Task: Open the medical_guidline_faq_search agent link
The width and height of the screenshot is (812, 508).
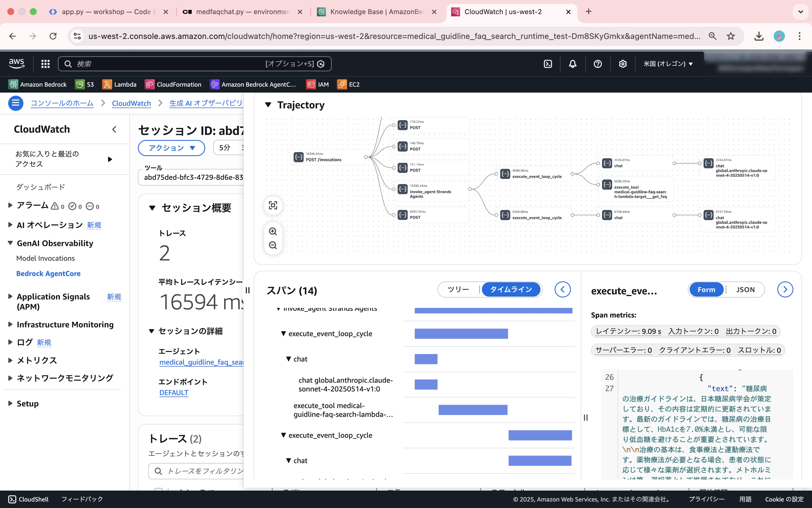Action: pyautogui.click(x=201, y=362)
